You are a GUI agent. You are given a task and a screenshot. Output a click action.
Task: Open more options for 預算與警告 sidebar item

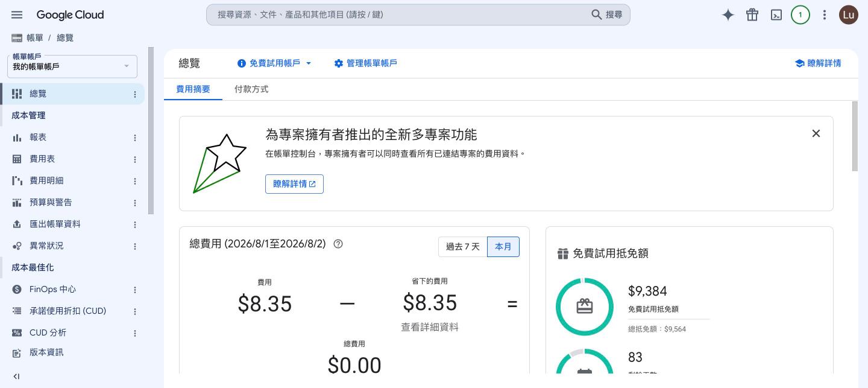(135, 203)
